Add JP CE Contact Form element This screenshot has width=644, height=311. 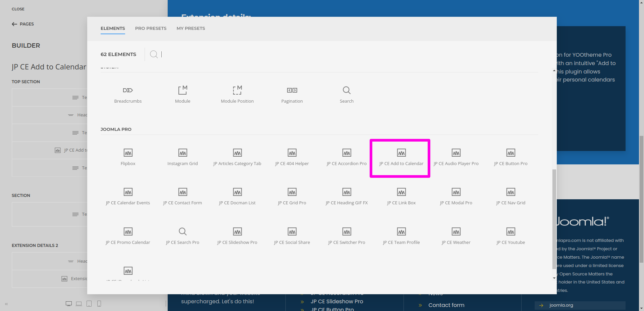[182, 197]
